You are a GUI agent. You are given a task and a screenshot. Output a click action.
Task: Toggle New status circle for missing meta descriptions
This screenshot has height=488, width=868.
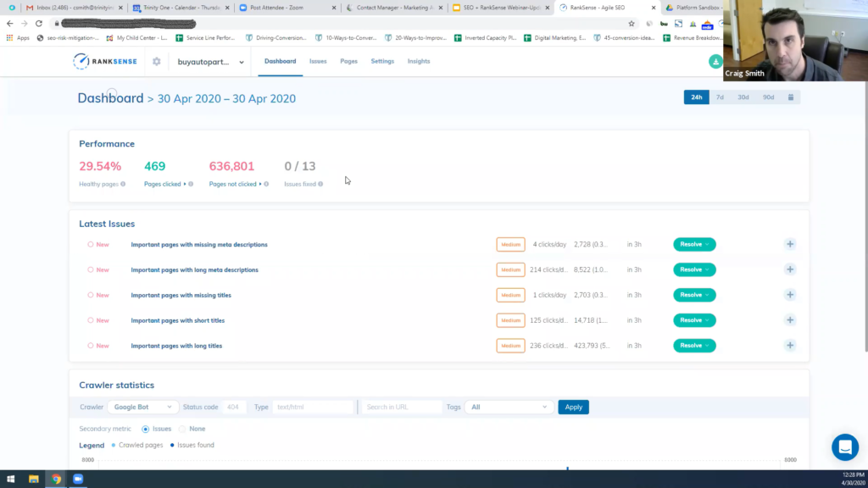90,244
